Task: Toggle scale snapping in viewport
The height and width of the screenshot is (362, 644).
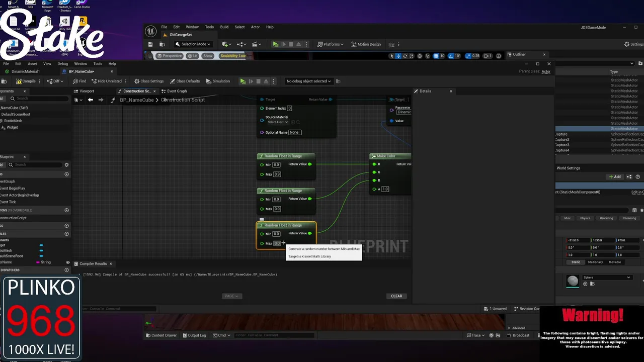Action: tap(468, 56)
